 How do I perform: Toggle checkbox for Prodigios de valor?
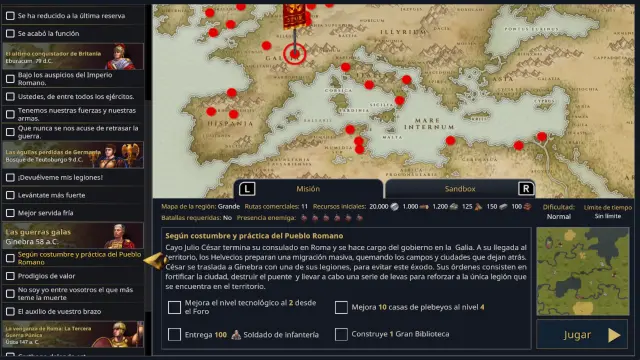pos(10,276)
